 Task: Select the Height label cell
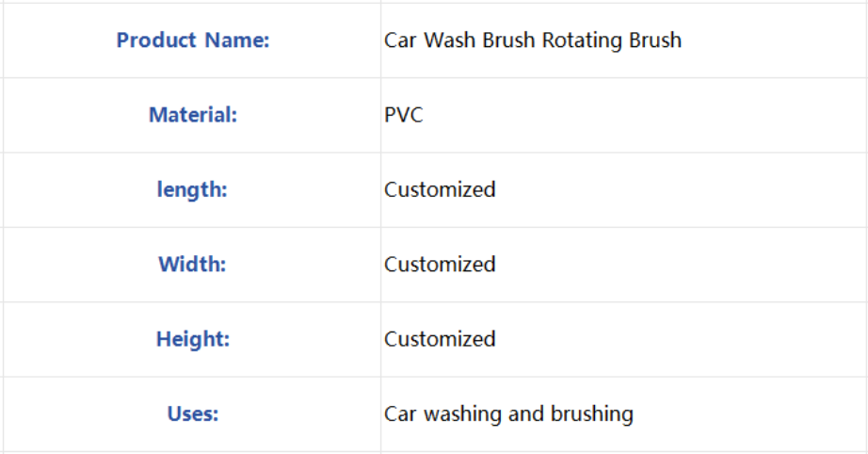(192, 339)
